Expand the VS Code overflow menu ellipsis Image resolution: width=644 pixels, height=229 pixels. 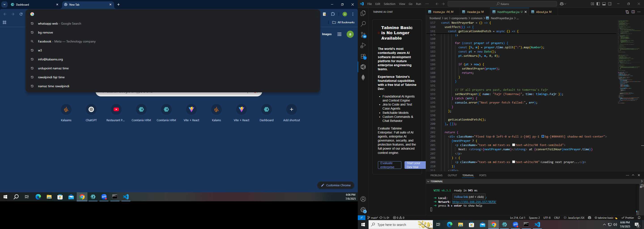427,4
